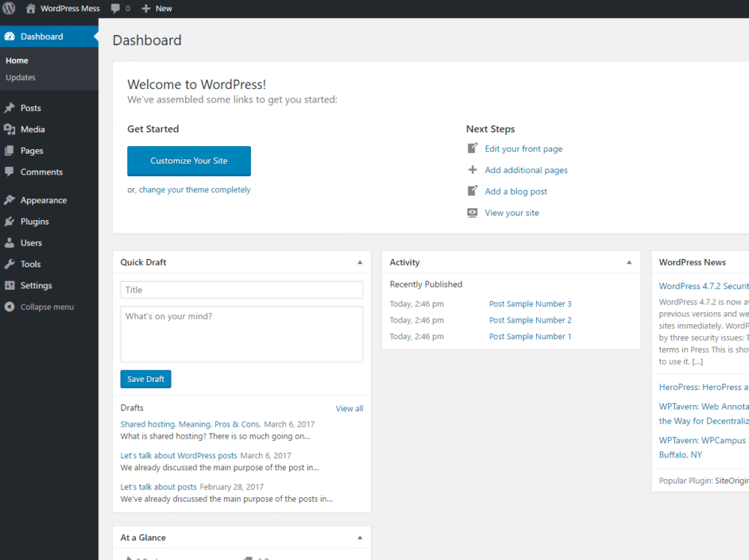Click the Customize Your Site button
The image size is (749, 560).
pos(189,161)
